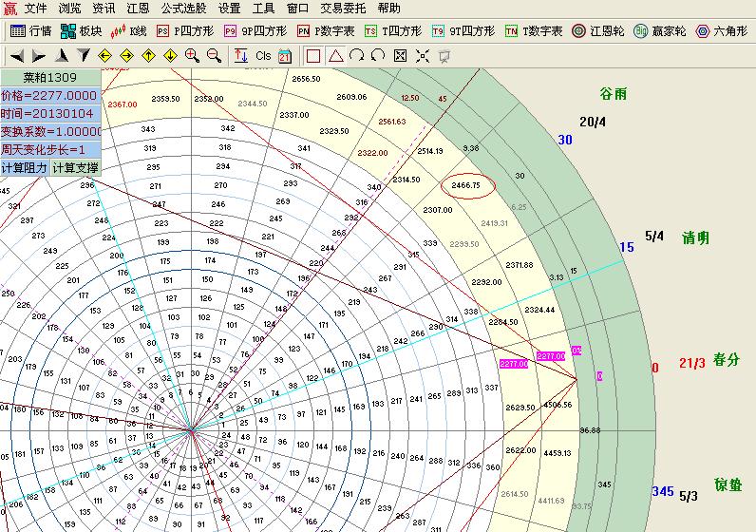Click the Cls clear button
The width and height of the screenshot is (756, 532).
(x=263, y=56)
